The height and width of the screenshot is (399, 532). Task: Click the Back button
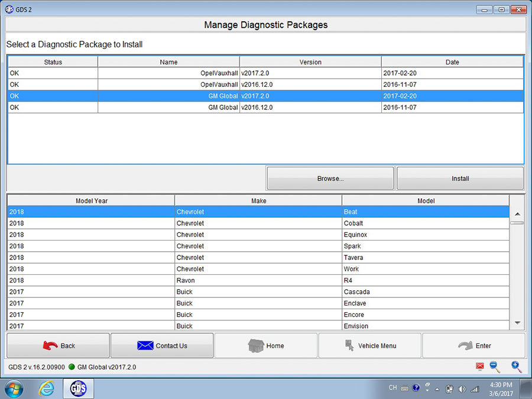click(57, 345)
